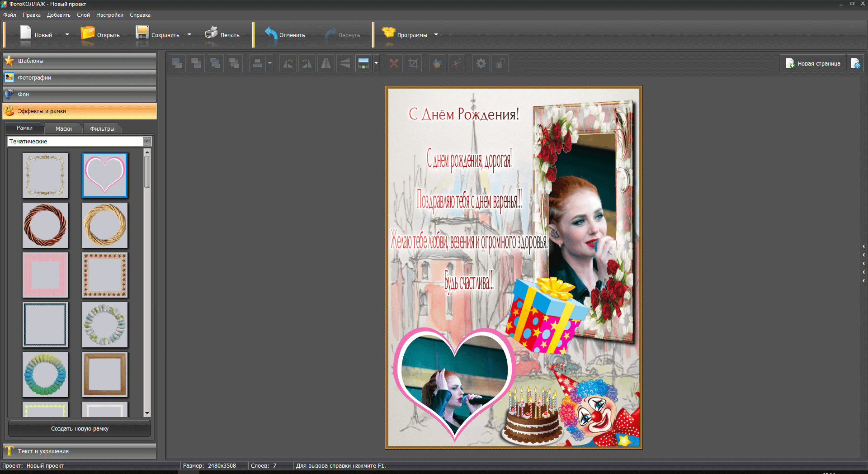This screenshot has height=474, width=868.
Task: Click the scissors cut-out icon
Action: tap(457, 63)
